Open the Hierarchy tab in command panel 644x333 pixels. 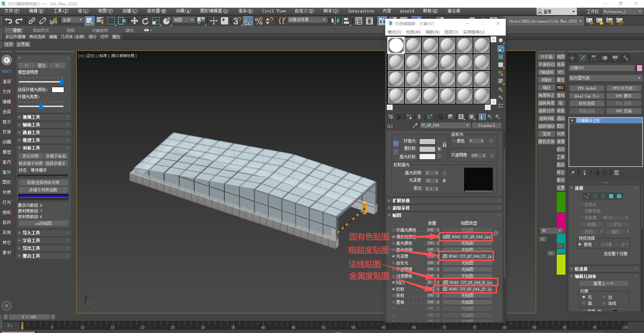coord(594,58)
